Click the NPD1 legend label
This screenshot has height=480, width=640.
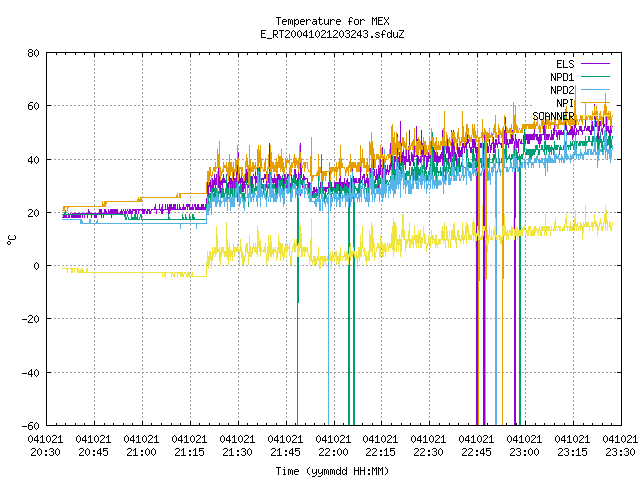coord(562,77)
